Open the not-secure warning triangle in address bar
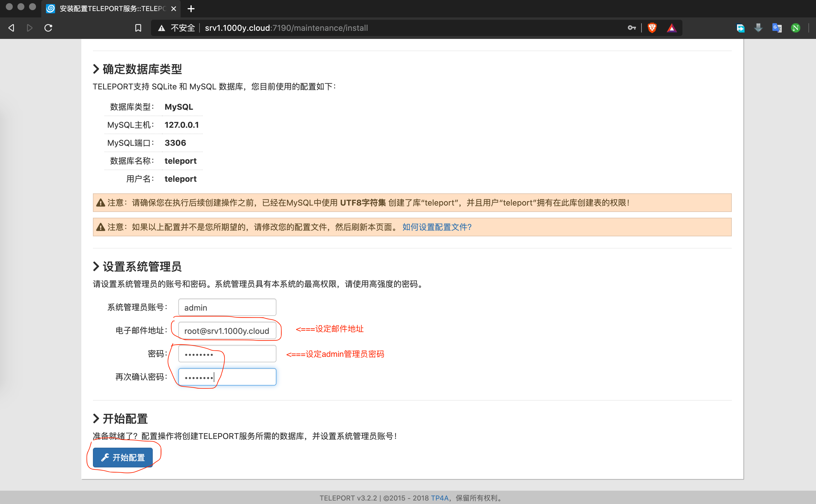Image resolution: width=816 pixels, height=504 pixels. [162, 28]
